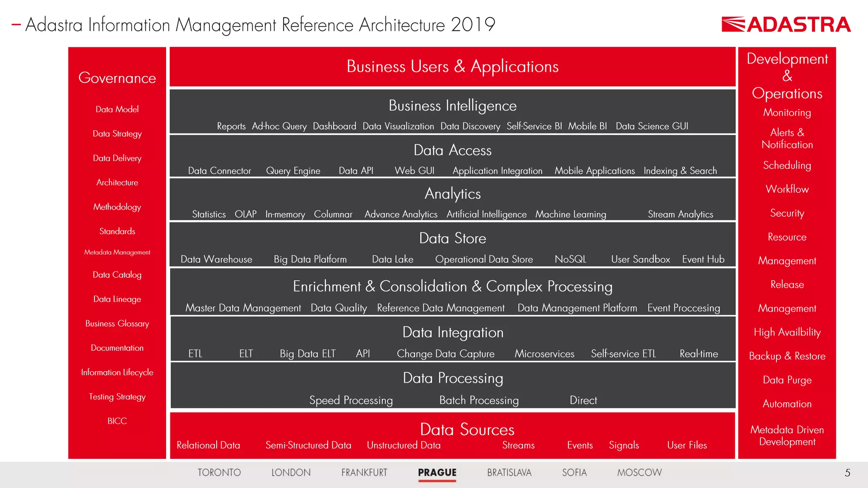Choose Data Warehouse in Data Store
868x488 pixels.
tap(216, 259)
